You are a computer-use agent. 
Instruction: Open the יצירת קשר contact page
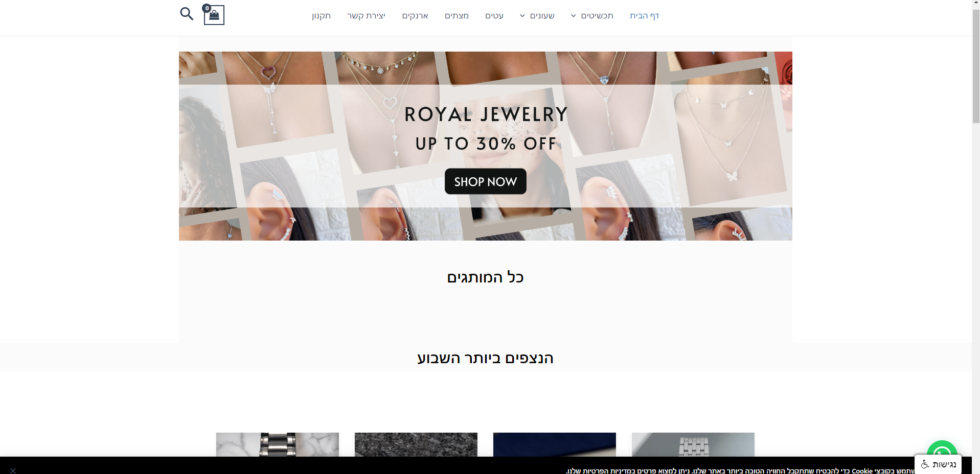tap(367, 16)
